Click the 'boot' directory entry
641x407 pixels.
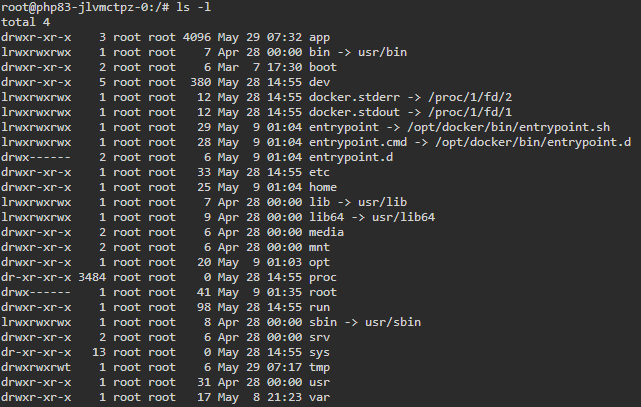coord(323,67)
